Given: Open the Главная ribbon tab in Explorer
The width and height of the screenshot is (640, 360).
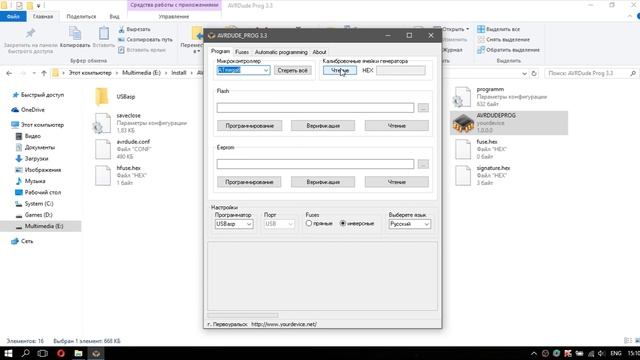Looking at the screenshot, I should (x=43, y=17).
